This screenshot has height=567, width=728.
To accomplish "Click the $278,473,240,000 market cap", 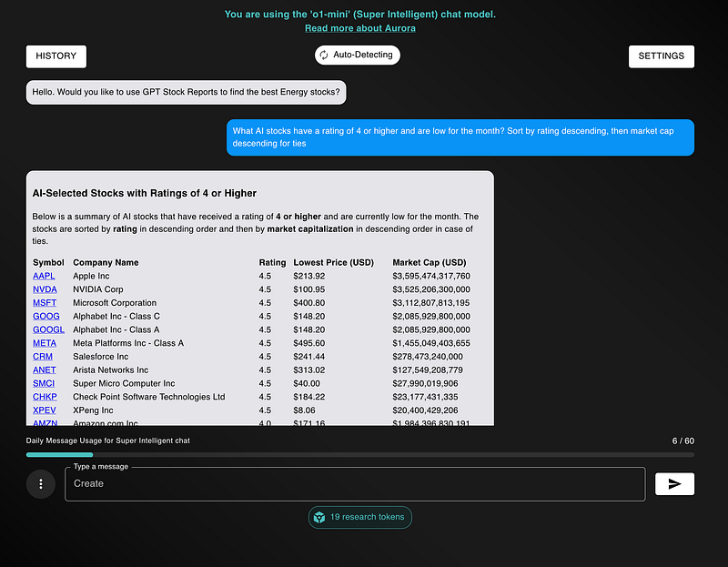I will click(x=427, y=357).
